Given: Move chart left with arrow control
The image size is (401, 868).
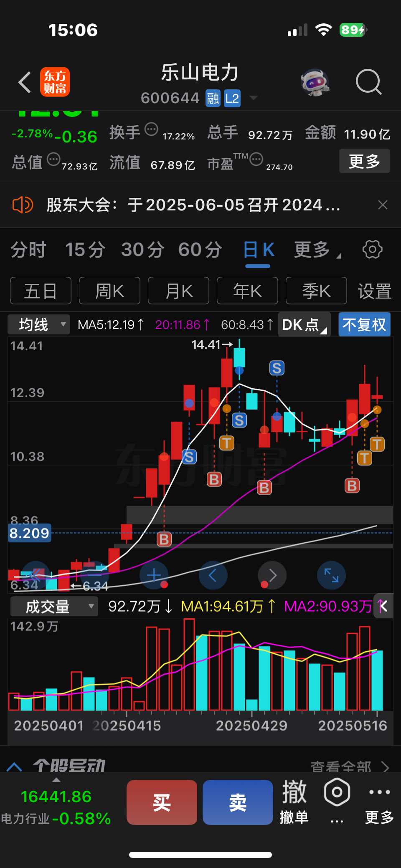Looking at the screenshot, I should [x=213, y=575].
